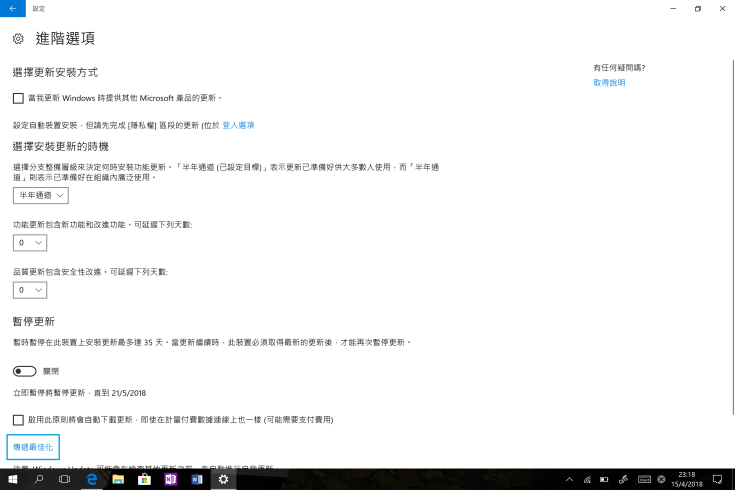Open OneNote from the taskbar
The width and height of the screenshot is (735, 490).
point(170,480)
